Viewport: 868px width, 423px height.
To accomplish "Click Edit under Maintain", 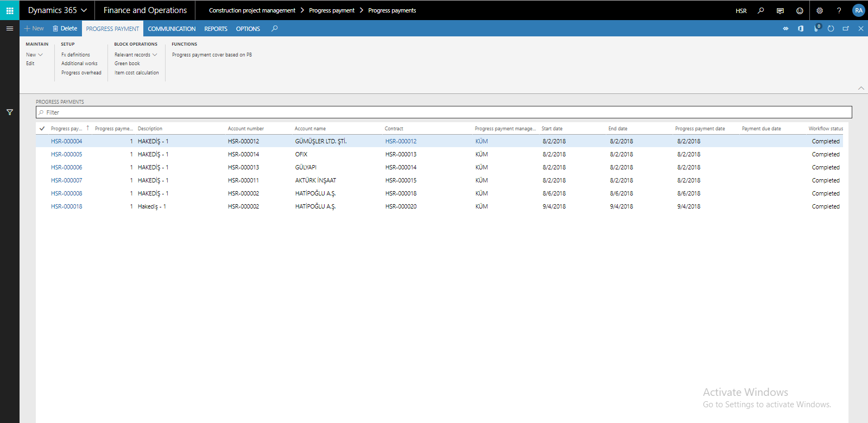I will [30, 64].
